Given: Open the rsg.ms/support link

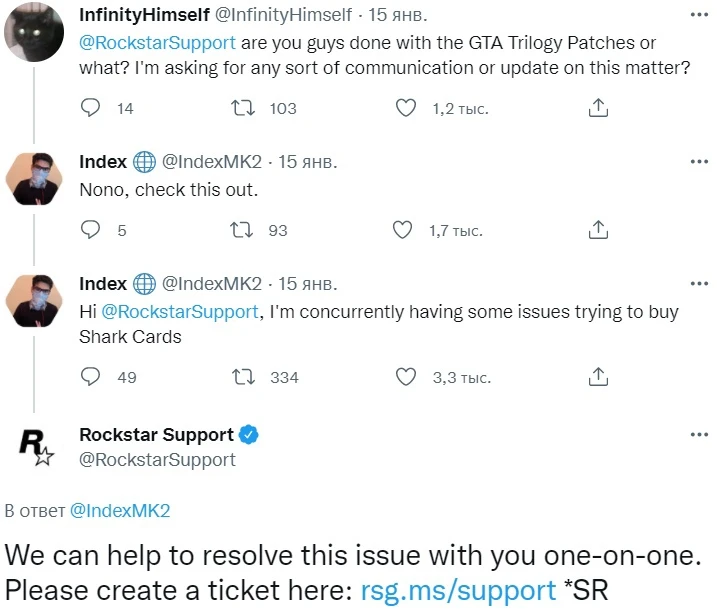Looking at the screenshot, I should pyautogui.click(x=458, y=590).
